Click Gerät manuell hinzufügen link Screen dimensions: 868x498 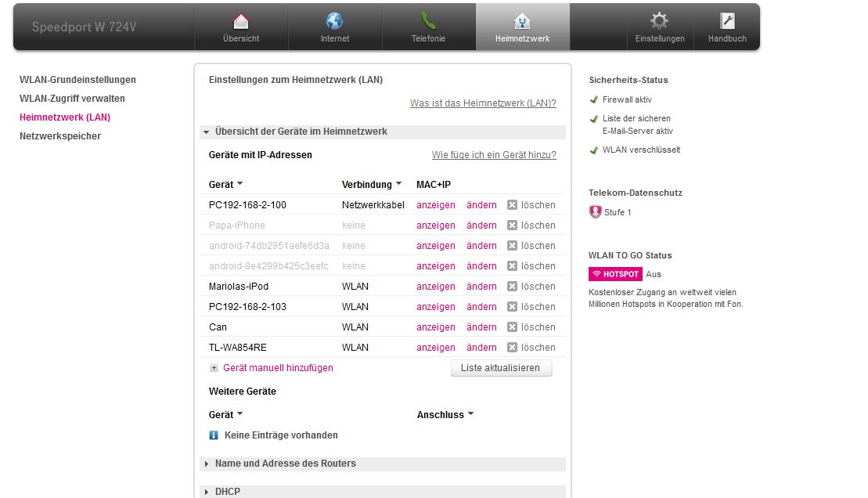coord(278,368)
